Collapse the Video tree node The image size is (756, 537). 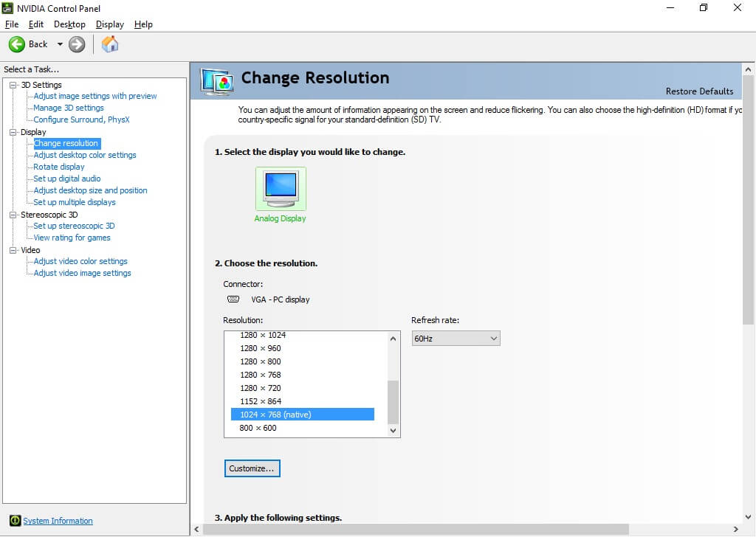tap(13, 250)
